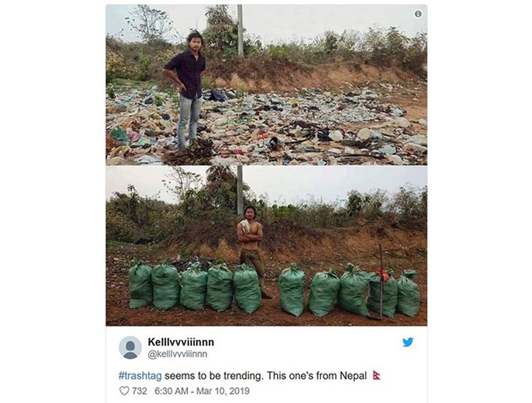Click the Nepal flag emoji
Viewport: 532px width, 403px height.
click(376, 373)
